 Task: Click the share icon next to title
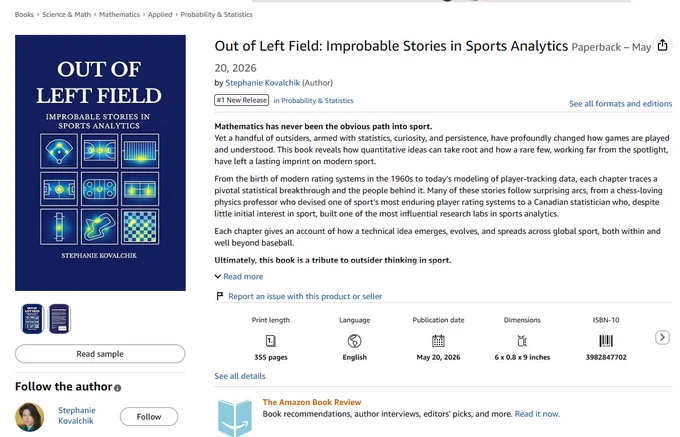tap(662, 45)
